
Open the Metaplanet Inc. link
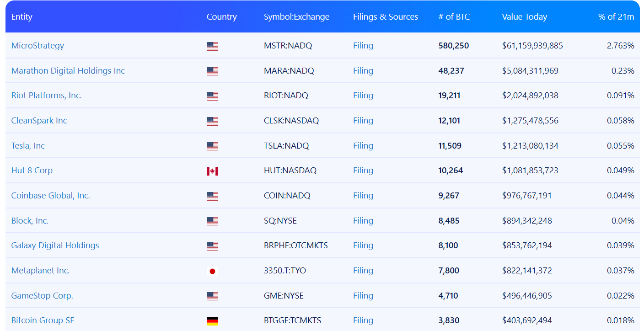(41, 271)
